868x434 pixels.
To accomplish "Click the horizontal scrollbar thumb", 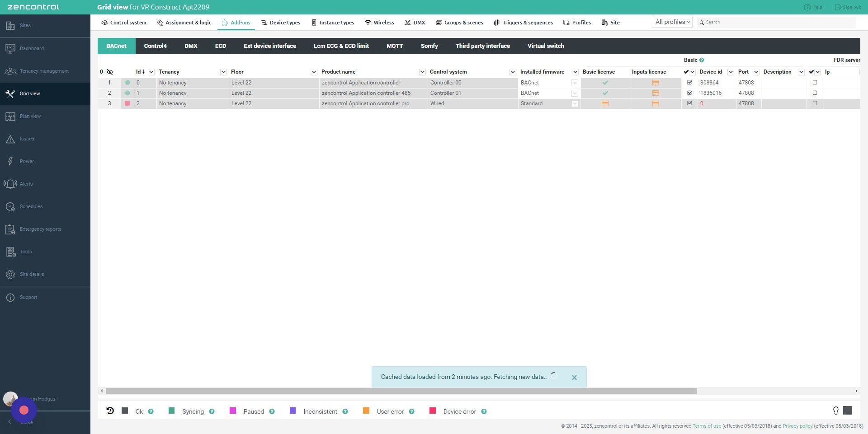I will point(401,391).
